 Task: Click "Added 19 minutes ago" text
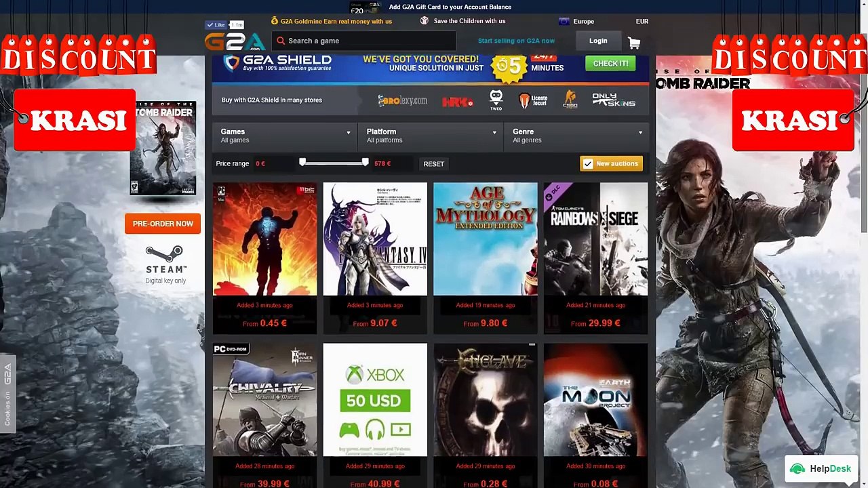coord(486,305)
